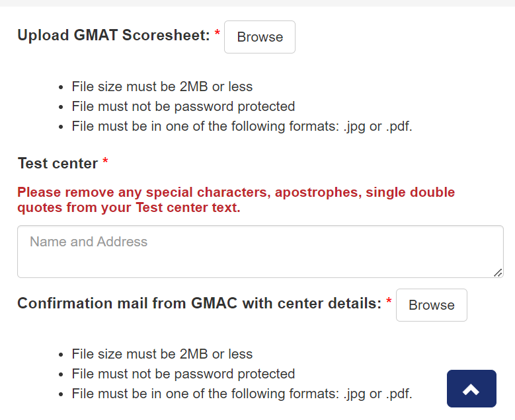The height and width of the screenshot is (420, 515).
Task: Click the "Confirmation mail from GMAC" label
Action: click(x=199, y=303)
